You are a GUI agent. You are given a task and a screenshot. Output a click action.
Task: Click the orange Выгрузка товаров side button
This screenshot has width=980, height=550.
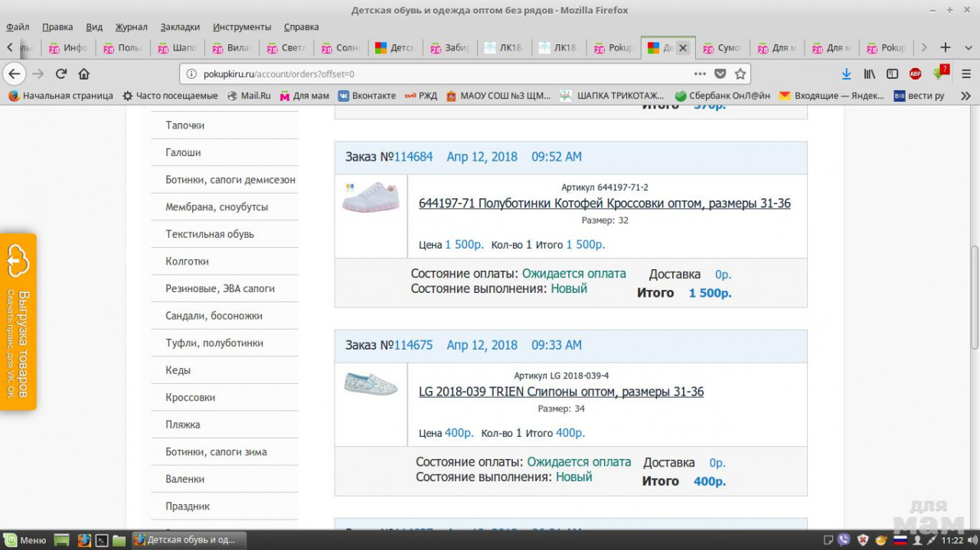[18, 321]
